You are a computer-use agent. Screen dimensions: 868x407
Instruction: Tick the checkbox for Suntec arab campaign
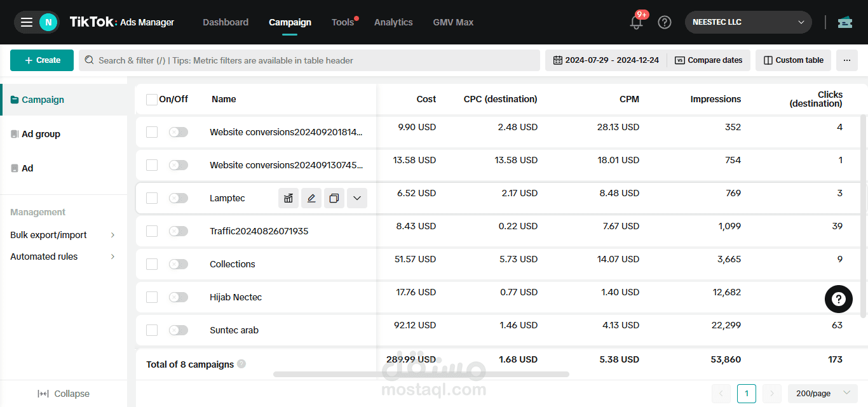click(x=152, y=330)
